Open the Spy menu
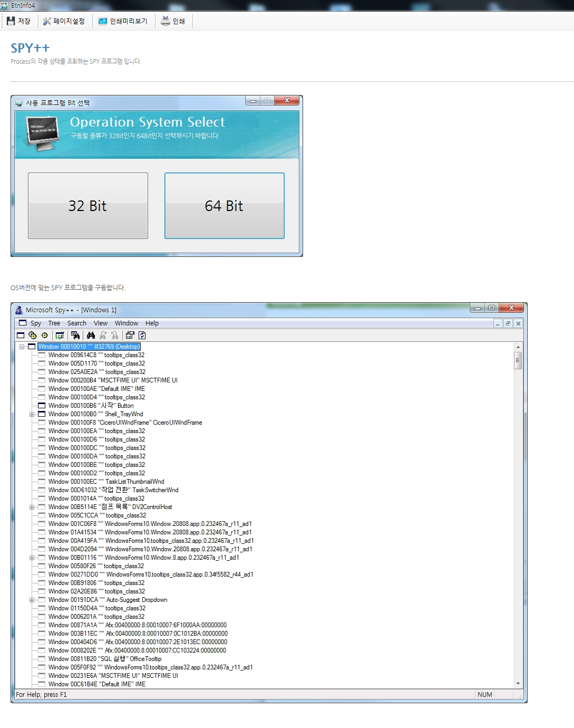 coord(36,323)
